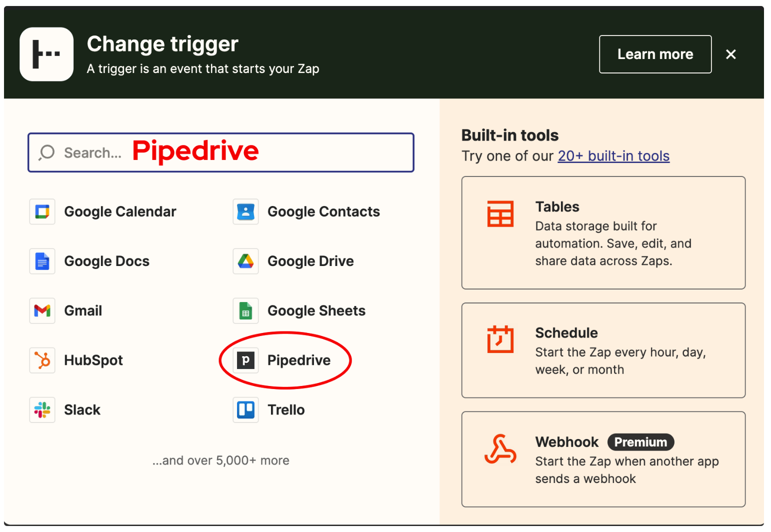
Task: Pick the Slack app icon
Action: pos(42,409)
